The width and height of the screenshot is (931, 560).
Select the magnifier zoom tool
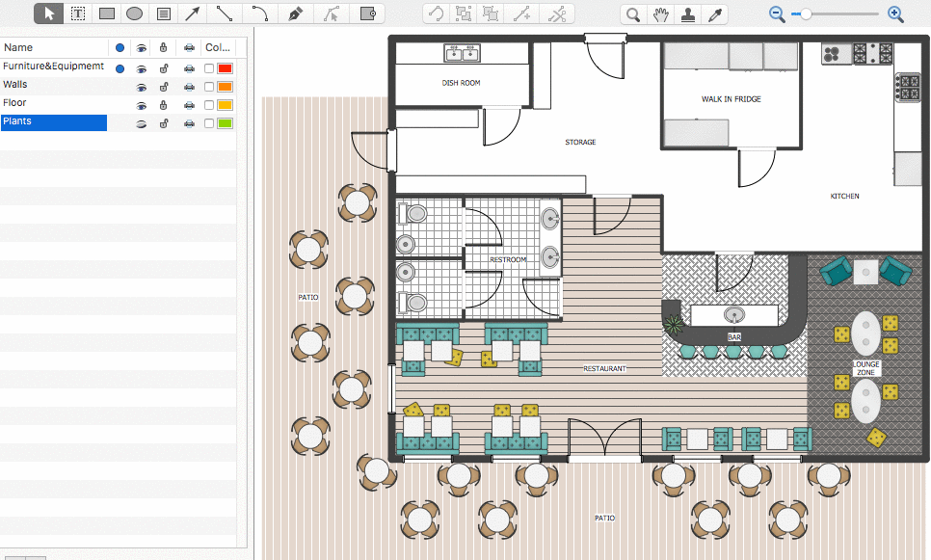[633, 14]
